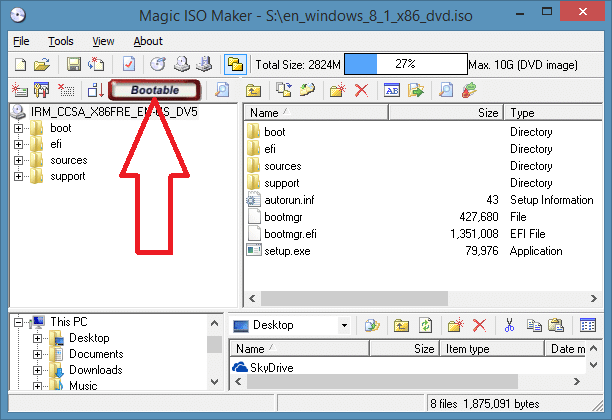The height and width of the screenshot is (420, 612).
Task: Click the rename AB icon
Action: click(x=392, y=90)
